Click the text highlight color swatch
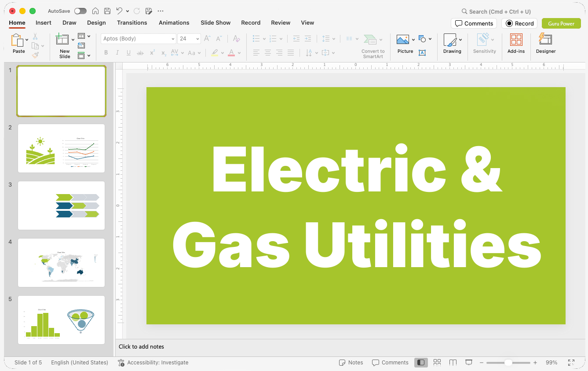Viewport: 588px width, 371px height. (215, 53)
